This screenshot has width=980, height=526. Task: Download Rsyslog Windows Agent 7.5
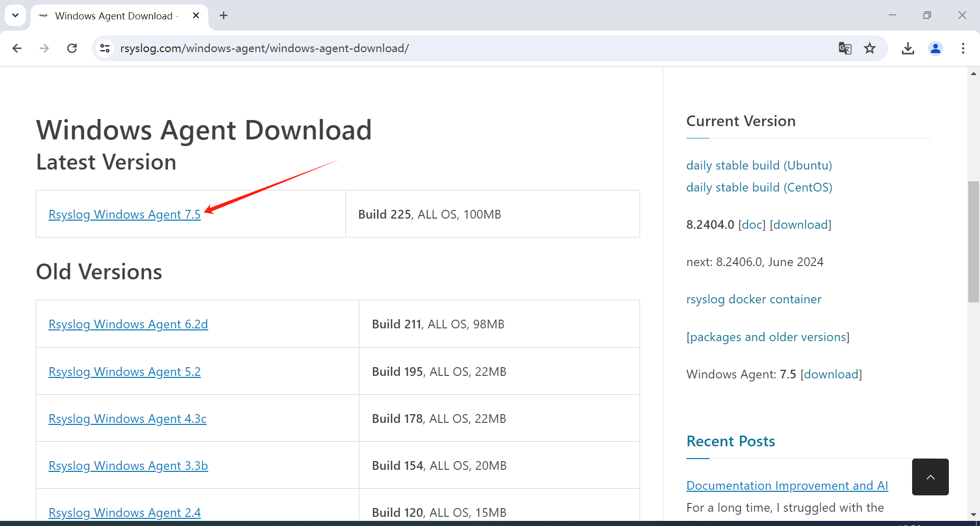pos(125,214)
